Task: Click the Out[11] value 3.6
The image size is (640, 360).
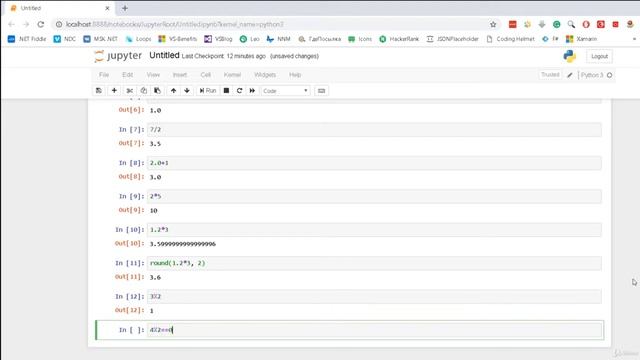Action: [x=155, y=278]
